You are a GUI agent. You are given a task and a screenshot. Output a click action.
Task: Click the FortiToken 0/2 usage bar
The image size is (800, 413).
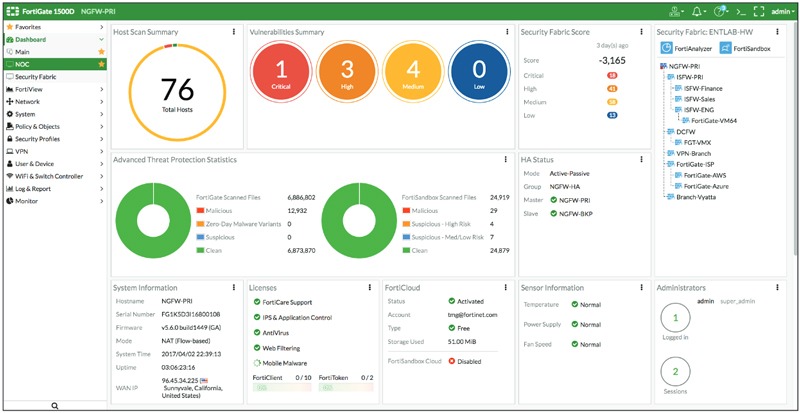point(346,387)
